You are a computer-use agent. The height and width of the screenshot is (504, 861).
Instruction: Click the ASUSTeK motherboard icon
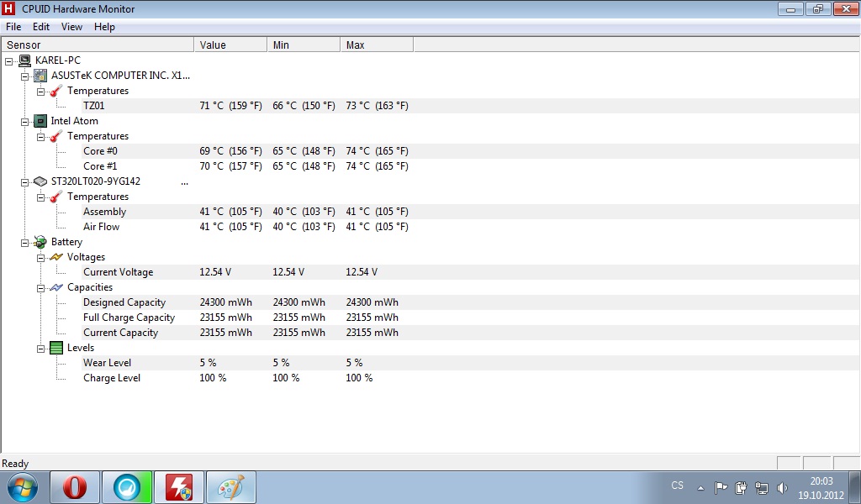click(40, 76)
